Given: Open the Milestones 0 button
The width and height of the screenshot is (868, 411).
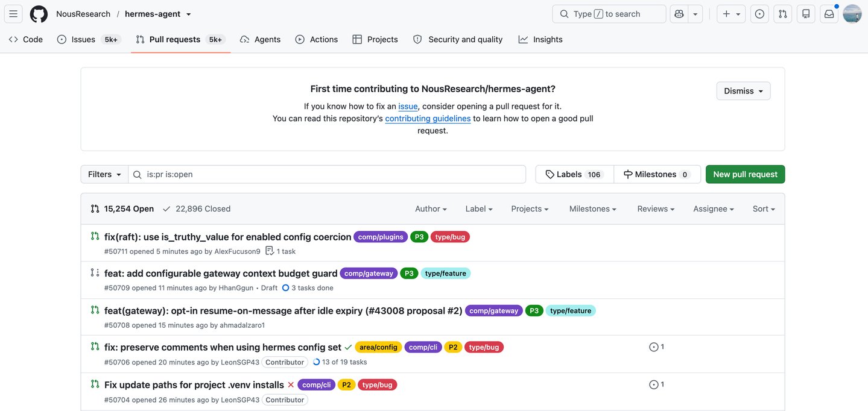Looking at the screenshot, I should pyautogui.click(x=657, y=174).
